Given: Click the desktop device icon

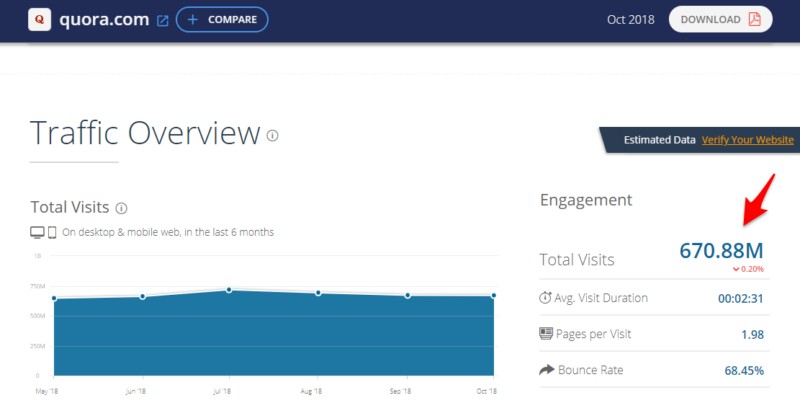Looking at the screenshot, I should (37, 233).
